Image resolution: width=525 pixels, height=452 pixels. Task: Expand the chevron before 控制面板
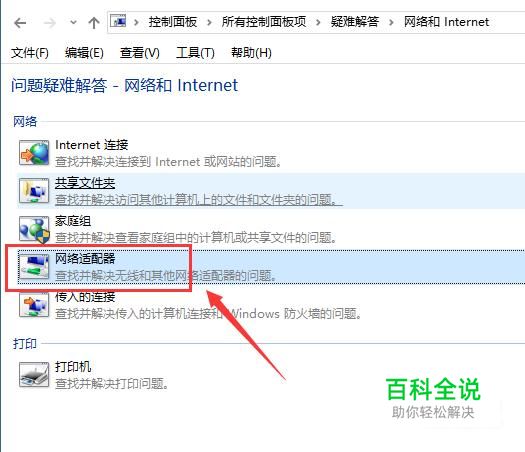[x=136, y=23]
